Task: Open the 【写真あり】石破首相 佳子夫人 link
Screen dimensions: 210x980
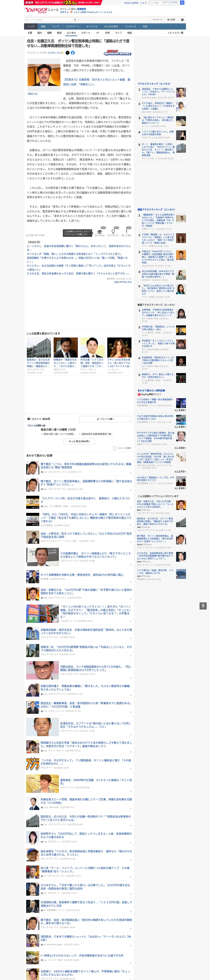Action: pos(96,82)
